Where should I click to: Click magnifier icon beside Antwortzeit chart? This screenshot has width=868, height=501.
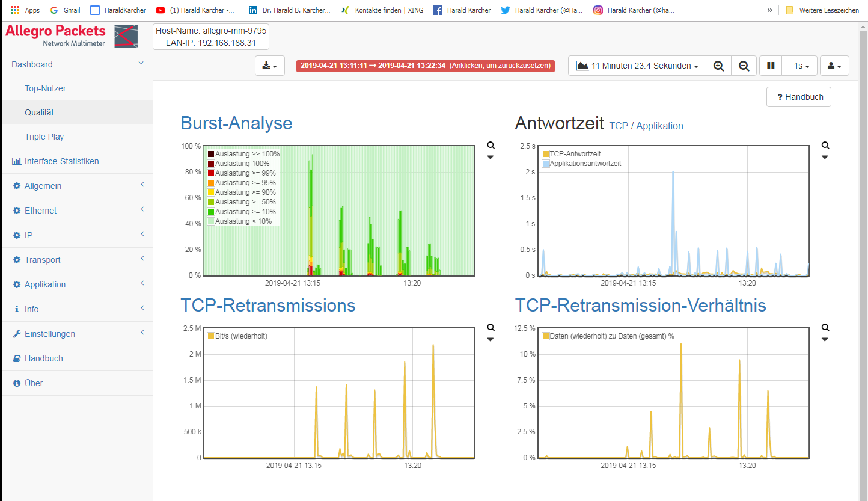(x=825, y=146)
